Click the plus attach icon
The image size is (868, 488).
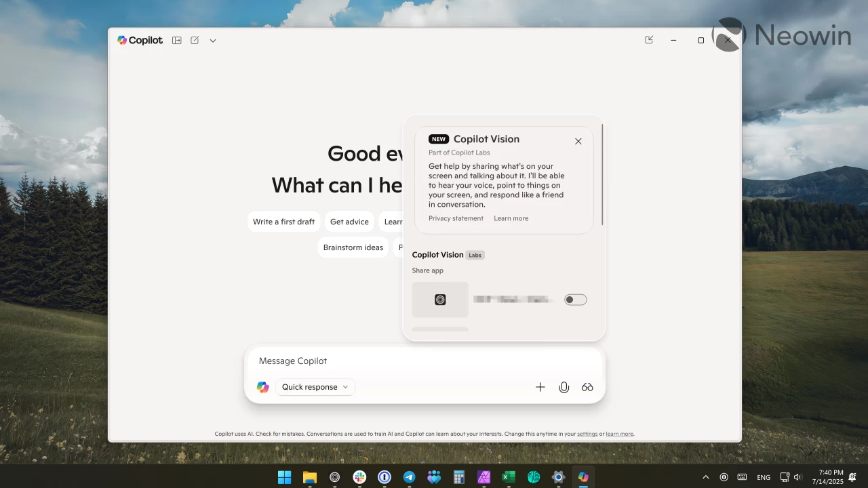click(x=540, y=387)
